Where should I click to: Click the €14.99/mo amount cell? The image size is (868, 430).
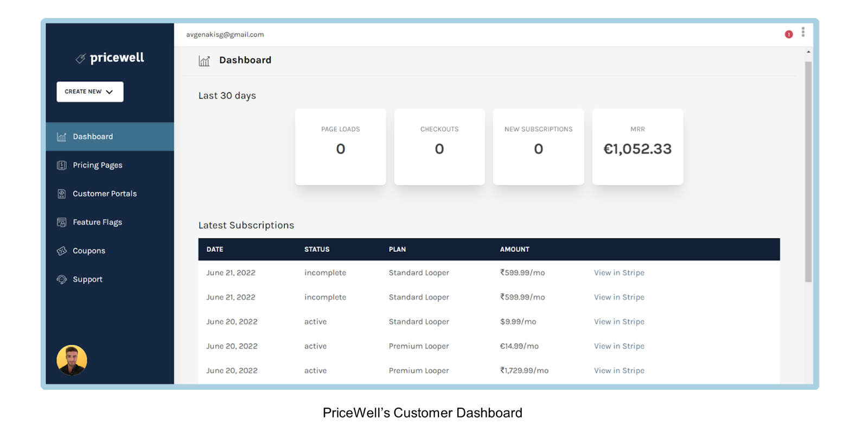519,346
